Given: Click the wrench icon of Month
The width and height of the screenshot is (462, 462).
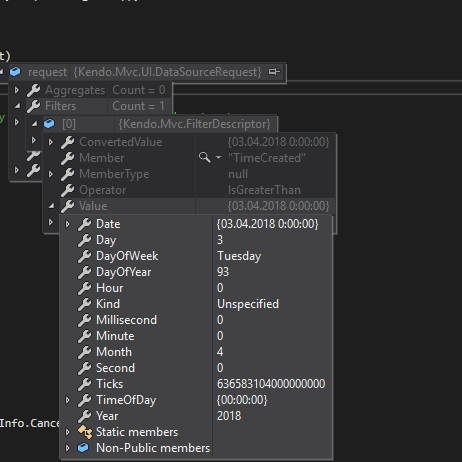Looking at the screenshot, I should click(85, 352).
